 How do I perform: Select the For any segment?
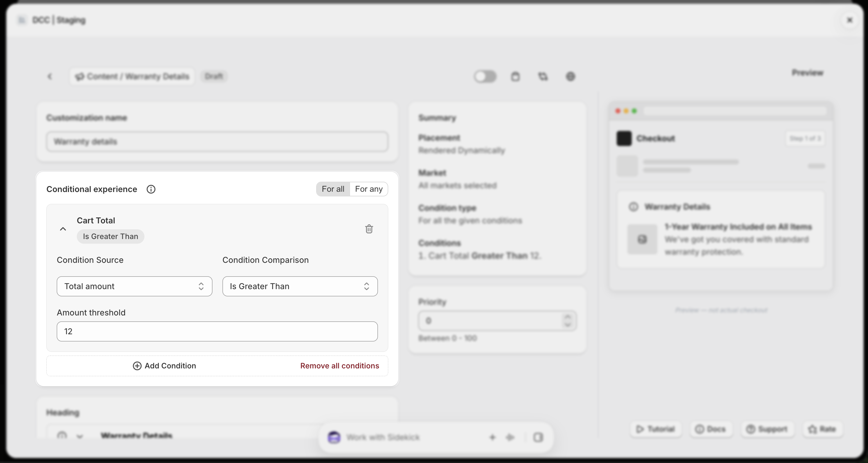click(x=369, y=189)
